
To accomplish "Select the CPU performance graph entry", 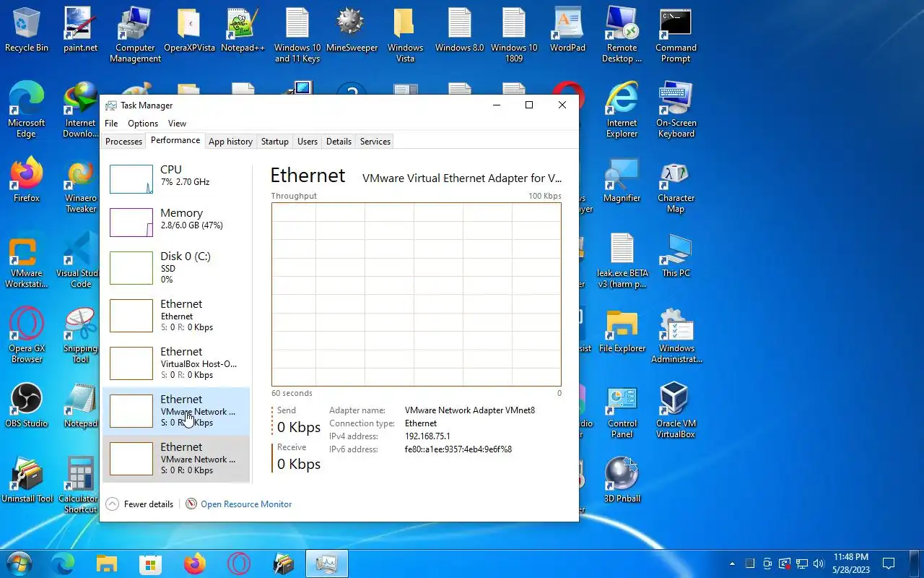I will [176, 178].
